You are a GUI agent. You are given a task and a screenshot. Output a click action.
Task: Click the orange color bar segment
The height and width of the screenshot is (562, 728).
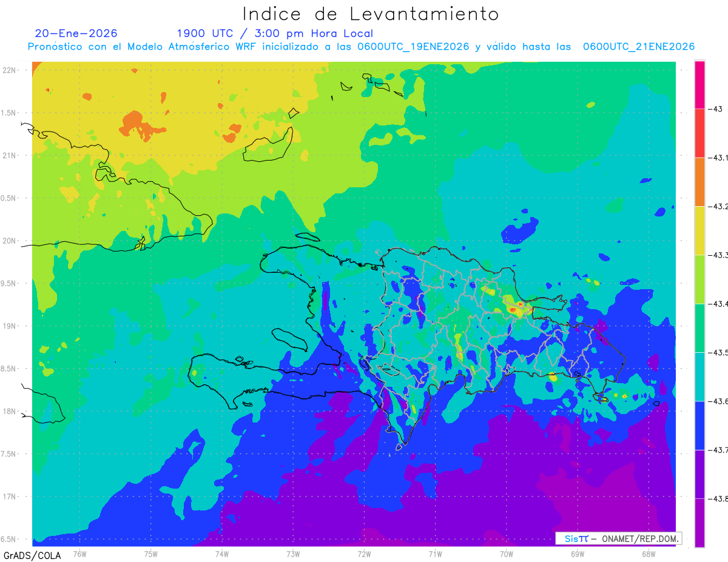(699, 182)
